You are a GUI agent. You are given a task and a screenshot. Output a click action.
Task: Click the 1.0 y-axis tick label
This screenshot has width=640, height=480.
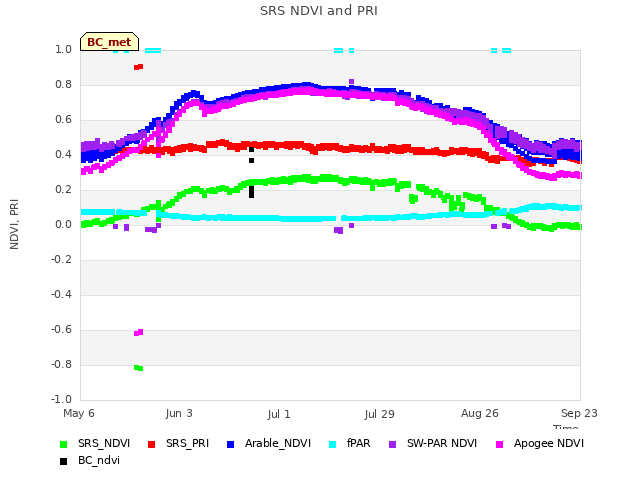click(63, 49)
